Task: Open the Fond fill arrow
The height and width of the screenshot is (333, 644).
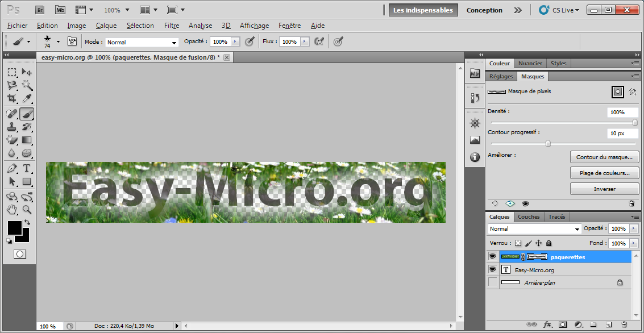Action: tap(634, 243)
